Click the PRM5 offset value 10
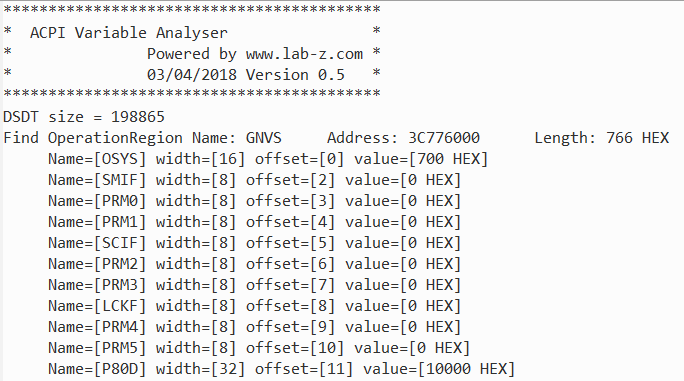 [326, 348]
